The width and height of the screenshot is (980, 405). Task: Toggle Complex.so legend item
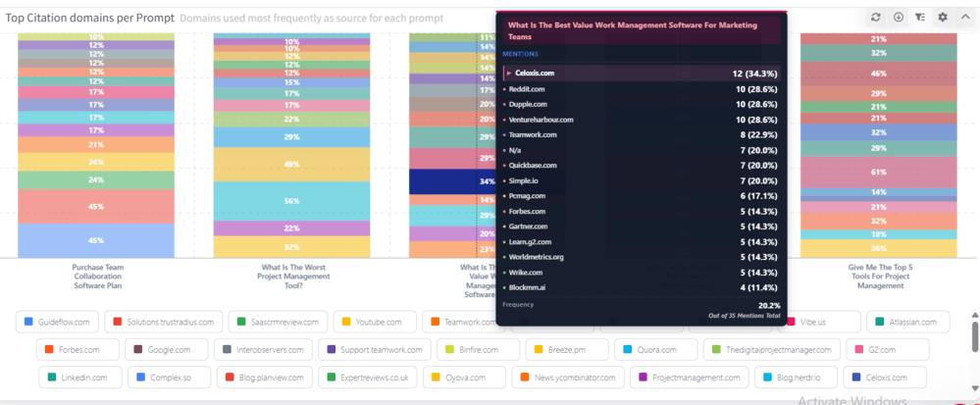tap(168, 378)
